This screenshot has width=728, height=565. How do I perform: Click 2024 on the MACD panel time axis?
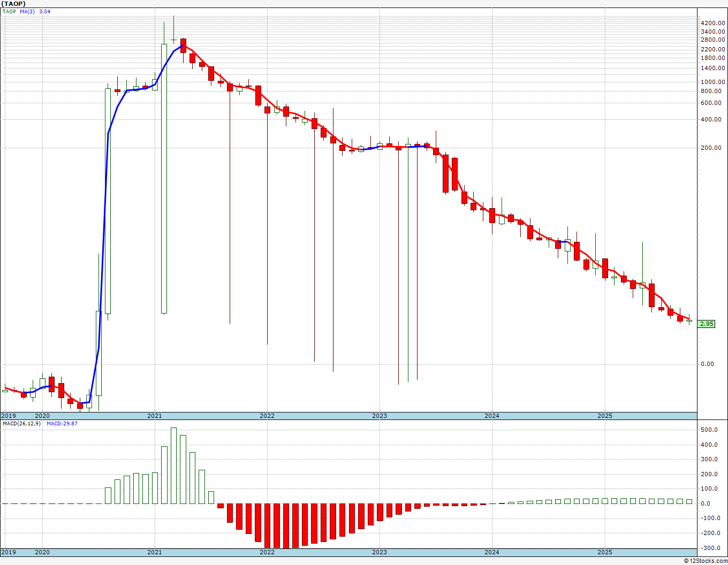(x=491, y=552)
